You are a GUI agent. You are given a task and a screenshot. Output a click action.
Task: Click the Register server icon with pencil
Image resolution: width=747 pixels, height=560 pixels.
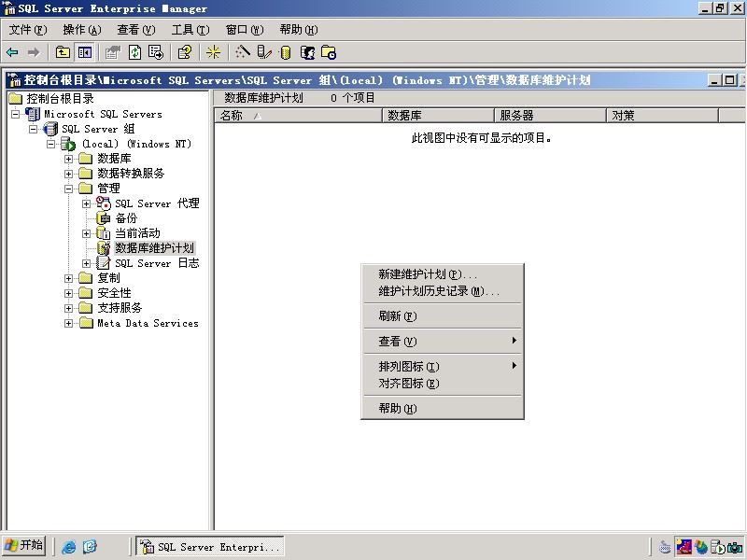(264, 52)
